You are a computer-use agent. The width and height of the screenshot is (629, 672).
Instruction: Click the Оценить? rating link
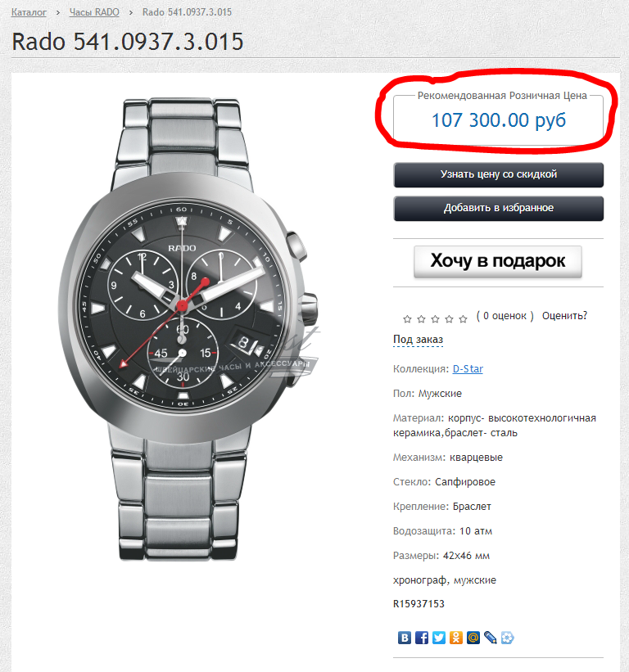[x=564, y=316]
